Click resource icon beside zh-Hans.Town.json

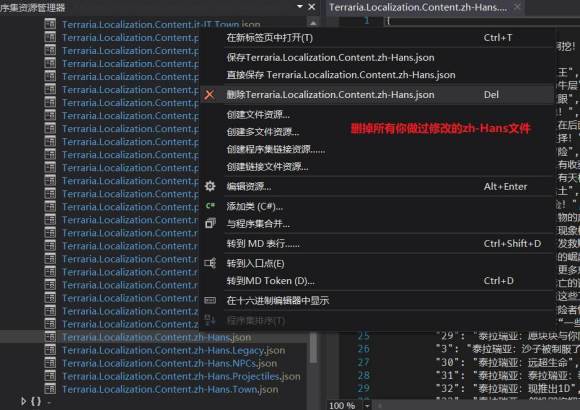pos(50,389)
